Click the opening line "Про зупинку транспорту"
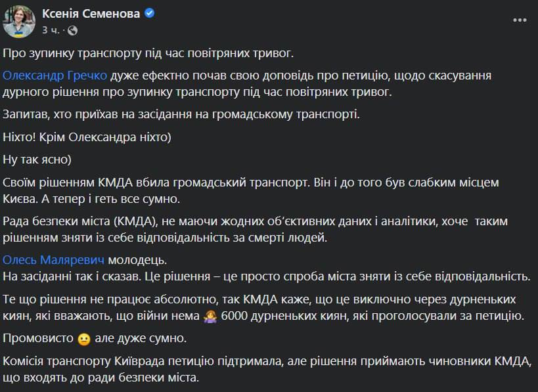 (158, 54)
